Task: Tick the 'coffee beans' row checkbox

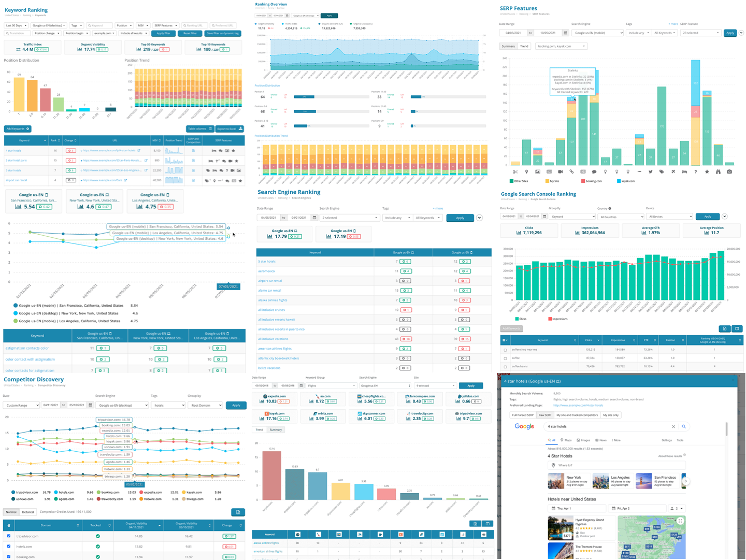Action: coord(505,366)
